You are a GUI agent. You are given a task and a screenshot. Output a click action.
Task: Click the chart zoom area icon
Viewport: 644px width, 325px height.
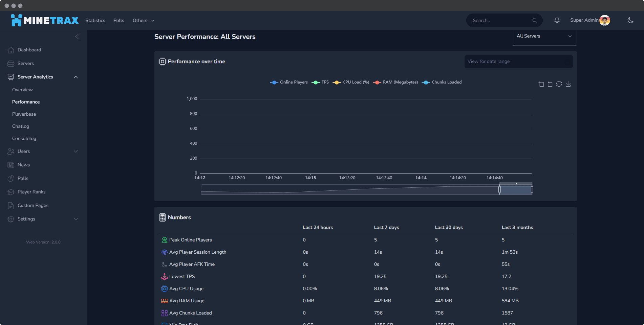click(x=541, y=84)
